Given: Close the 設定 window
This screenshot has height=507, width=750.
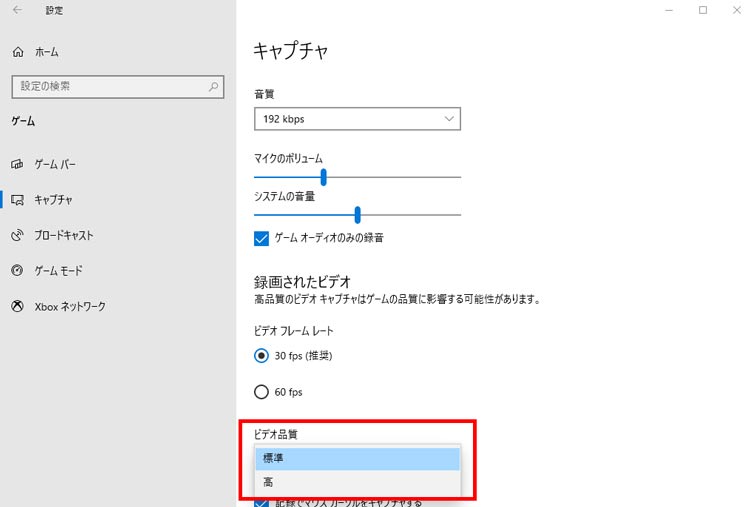Looking at the screenshot, I should [737, 10].
